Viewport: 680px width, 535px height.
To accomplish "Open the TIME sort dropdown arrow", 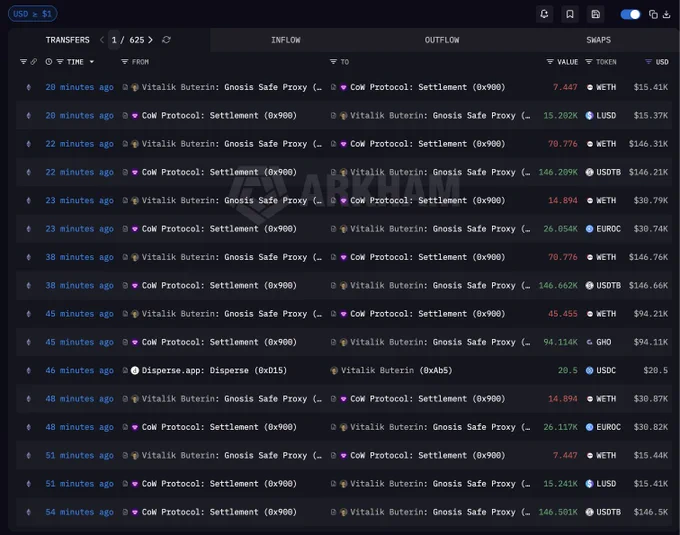I will (x=92, y=62).
